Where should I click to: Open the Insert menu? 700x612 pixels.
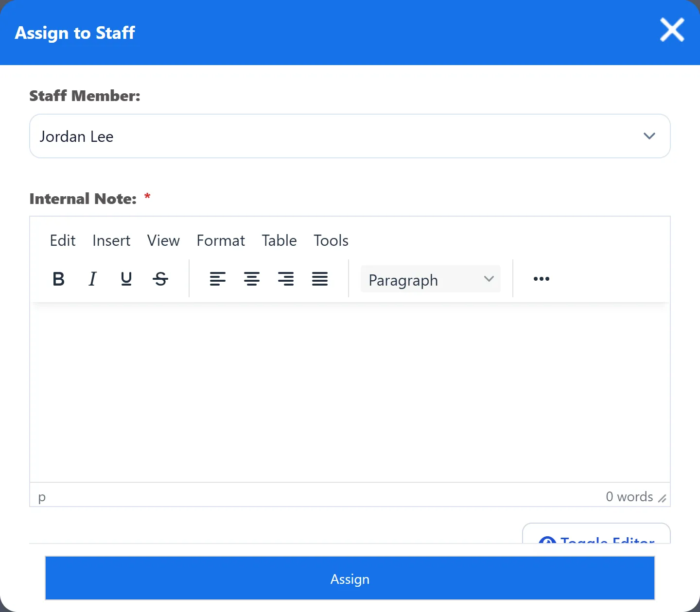tap(111, 240)
